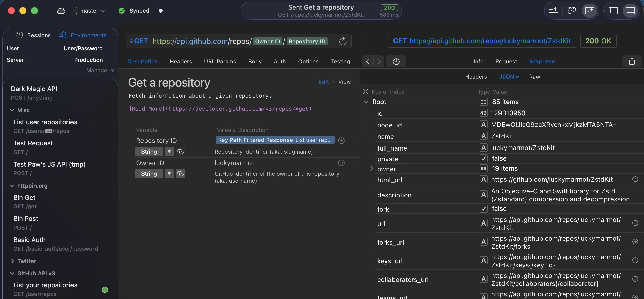Toggle the private false checkbox
The height and width of the screenshot is (299, 644).
click(483, 158)
